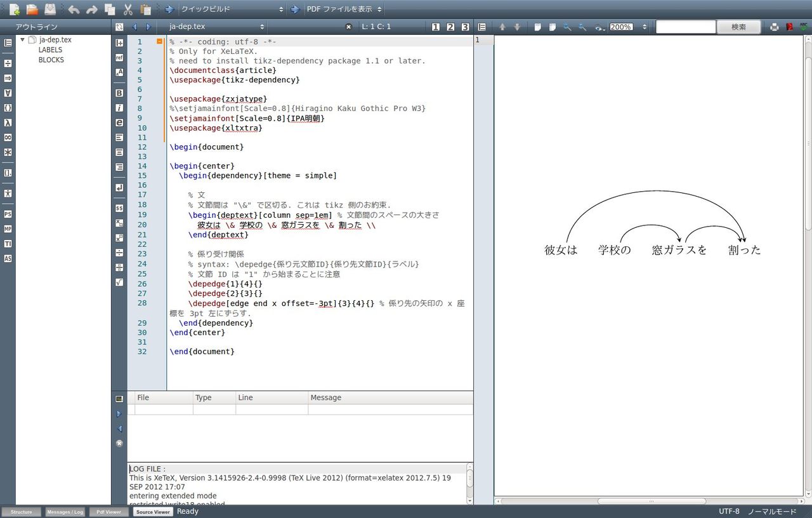Open miscellaneous symbols panel with ∞ icon

pyautogui.click(x=8, y=137)
